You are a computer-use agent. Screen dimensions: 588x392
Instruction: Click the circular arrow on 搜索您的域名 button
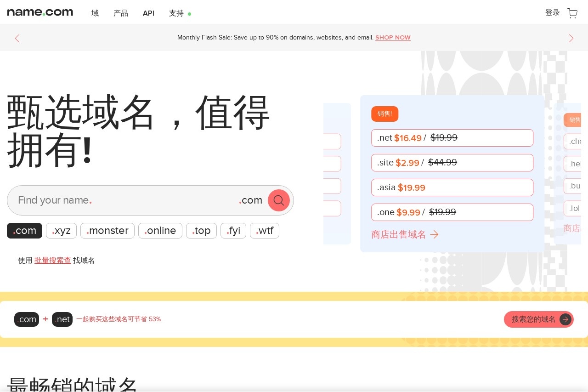click(x=565, y=319)
